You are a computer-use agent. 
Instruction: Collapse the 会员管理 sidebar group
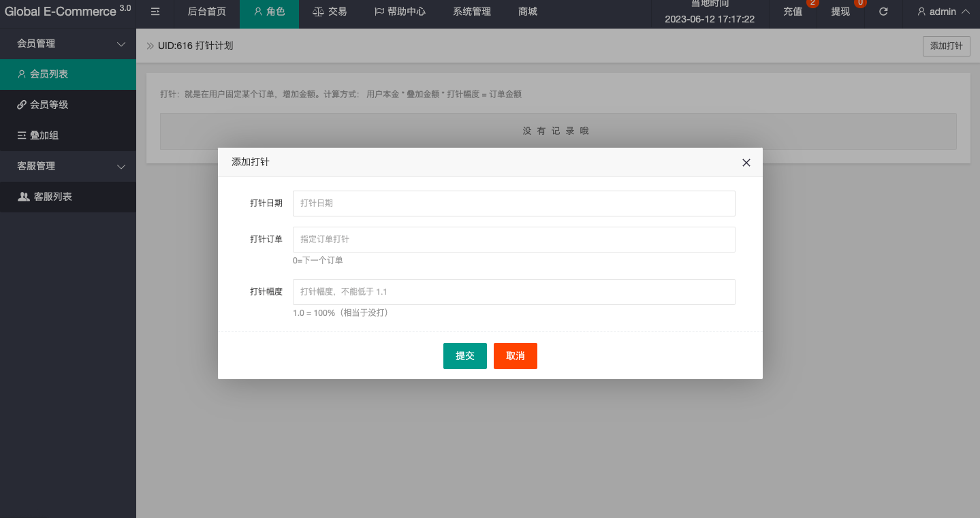pos(68,44)
